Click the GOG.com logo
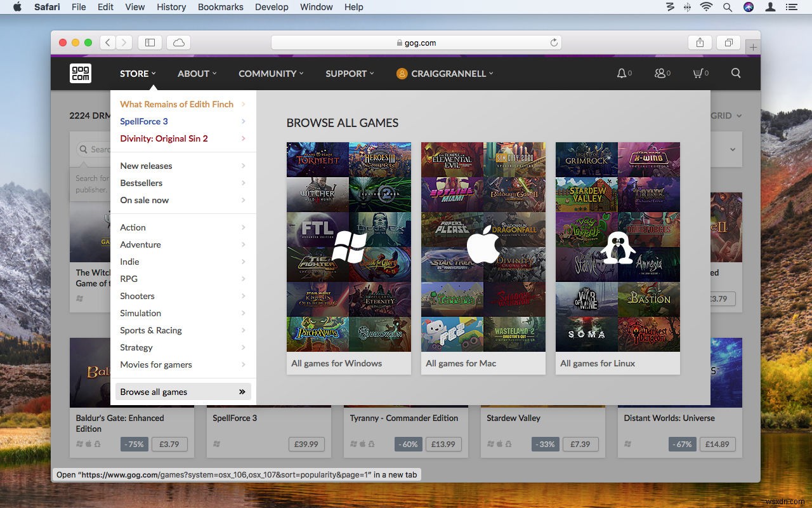The width and height of the screenshot is (812, 508). (x=80, y=73)
